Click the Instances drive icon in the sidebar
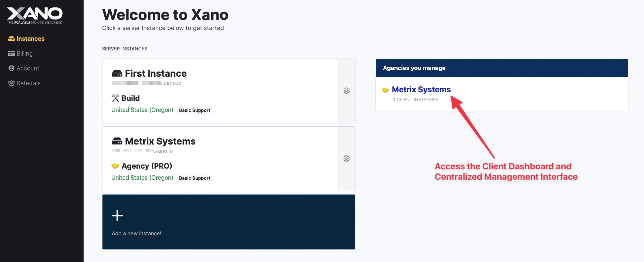 click(11, 39)
